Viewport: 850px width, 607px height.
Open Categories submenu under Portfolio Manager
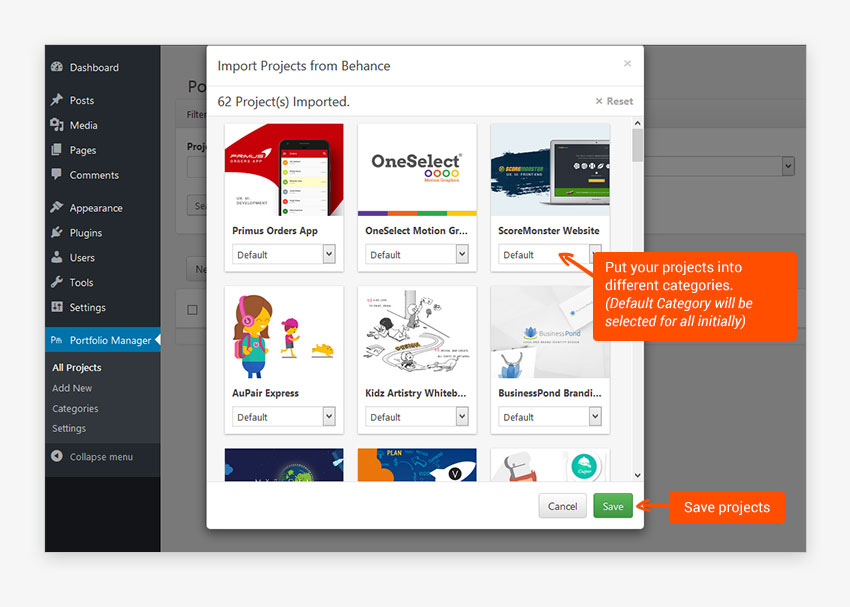point(75,408)
